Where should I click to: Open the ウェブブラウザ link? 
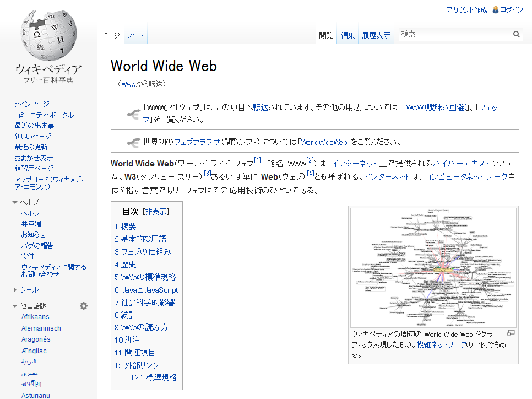point(197,142)
